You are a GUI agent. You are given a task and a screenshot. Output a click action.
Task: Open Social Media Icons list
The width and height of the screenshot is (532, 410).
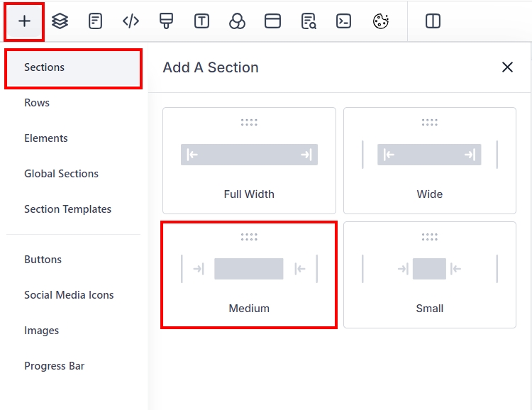69,295
